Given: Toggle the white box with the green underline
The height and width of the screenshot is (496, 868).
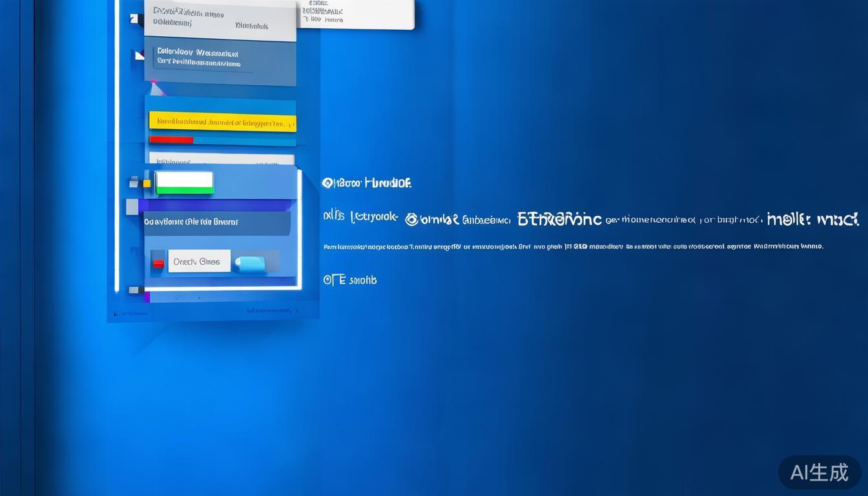Looking at the screenshot, I should [185, 183].
